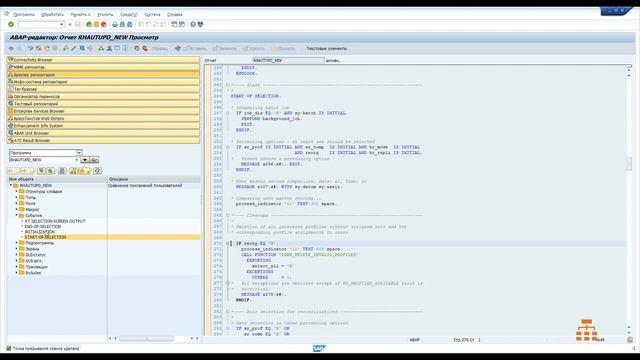
Task: Expand the Includes folder
Action: [x=17, y=273]
